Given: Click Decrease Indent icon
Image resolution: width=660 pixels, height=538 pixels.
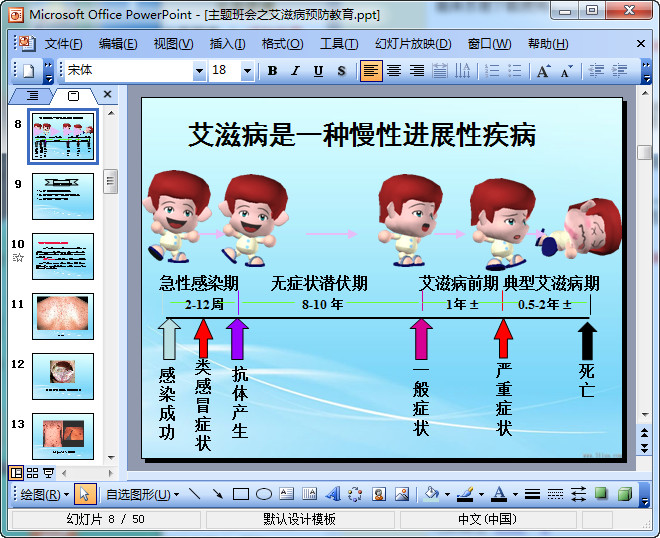Looking at the screenshot, I should pos(596,71).
